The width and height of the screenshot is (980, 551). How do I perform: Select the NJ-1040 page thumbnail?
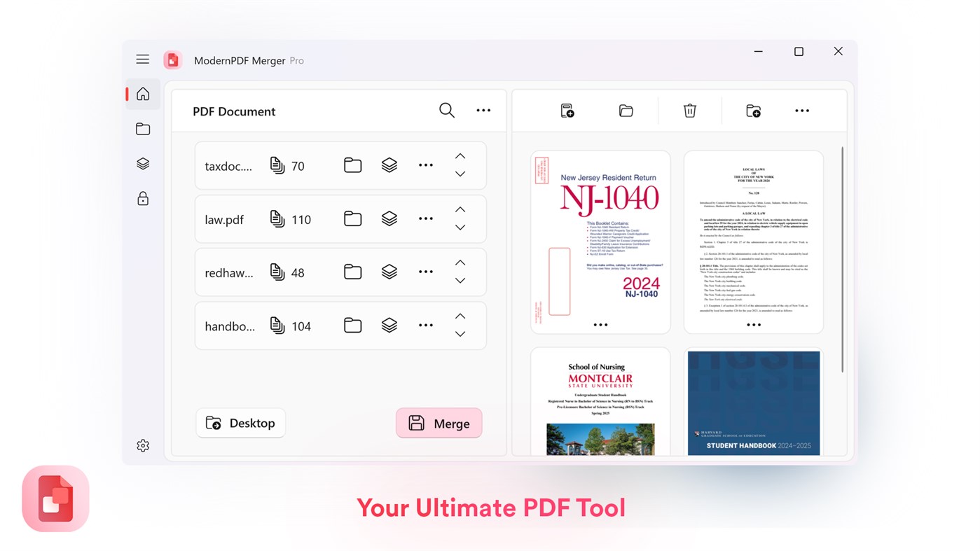pyautogui.click(x=600, y=242)
